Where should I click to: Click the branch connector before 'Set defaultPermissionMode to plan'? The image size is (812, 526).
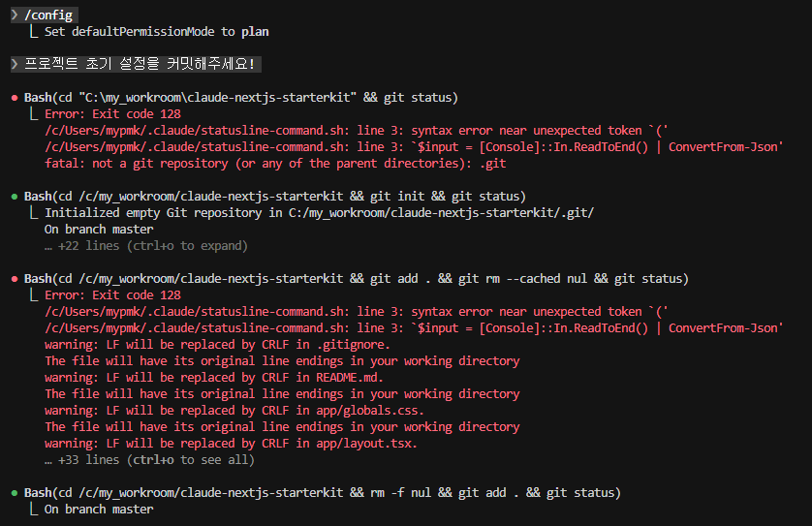[34, 32]
